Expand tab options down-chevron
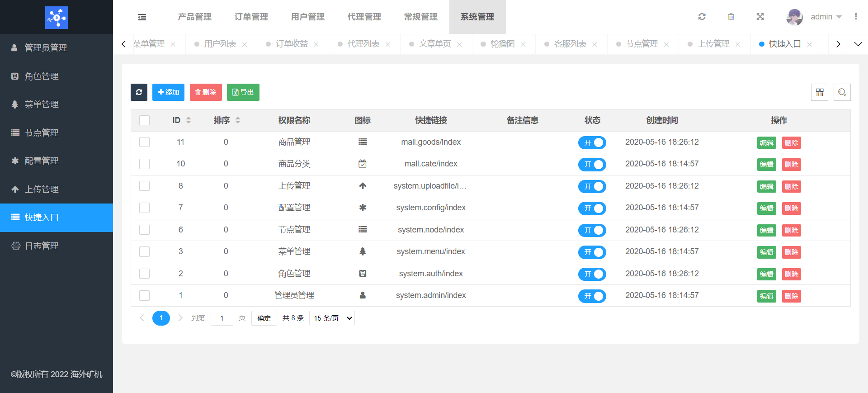This screenshot has height=393, width=868. coord(858,44)
